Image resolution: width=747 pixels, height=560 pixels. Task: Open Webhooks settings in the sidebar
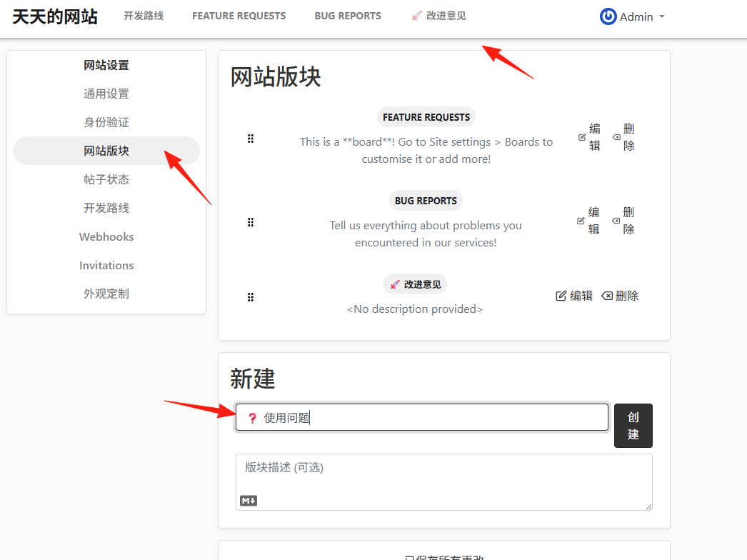106,237
